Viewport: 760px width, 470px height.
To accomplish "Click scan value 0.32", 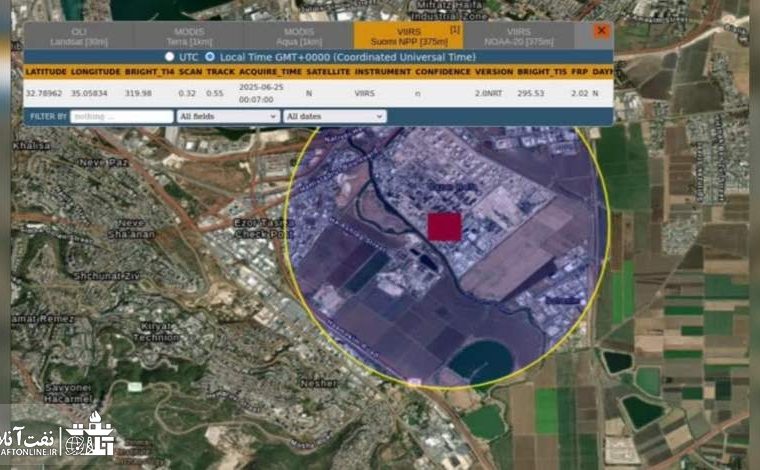I will coord(187,93).
